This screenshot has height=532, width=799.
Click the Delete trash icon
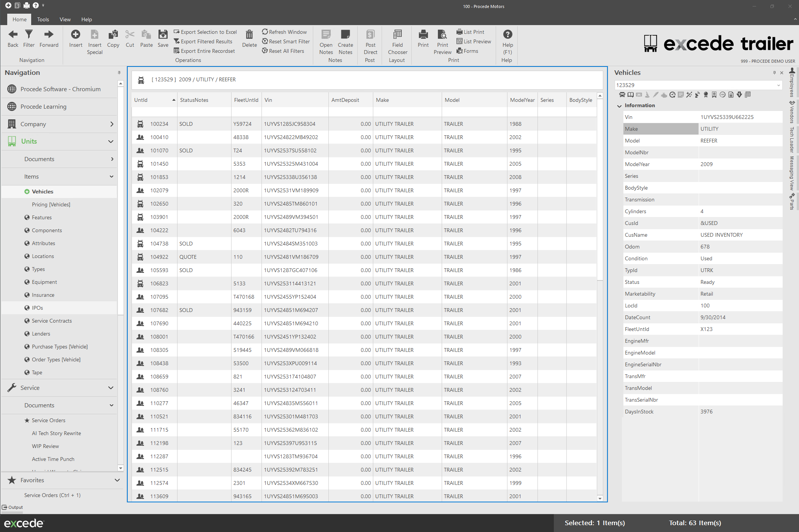tap(249, 35)
